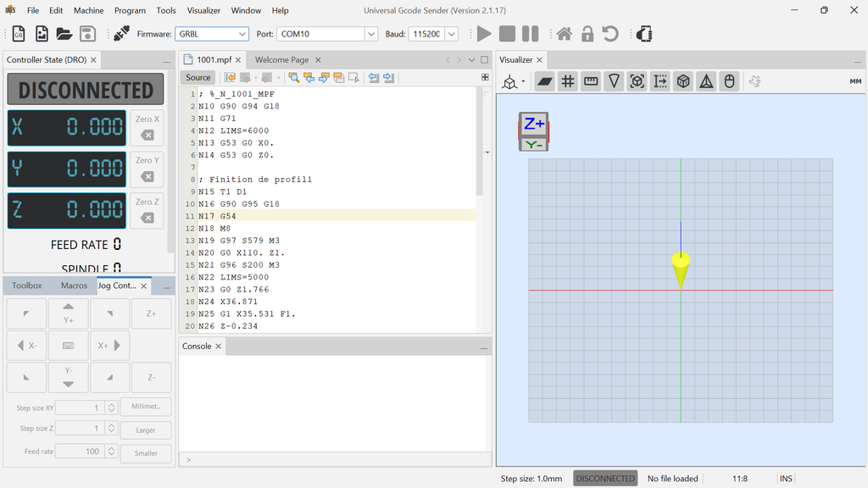Click the Zero Y button

click(147, 169)
